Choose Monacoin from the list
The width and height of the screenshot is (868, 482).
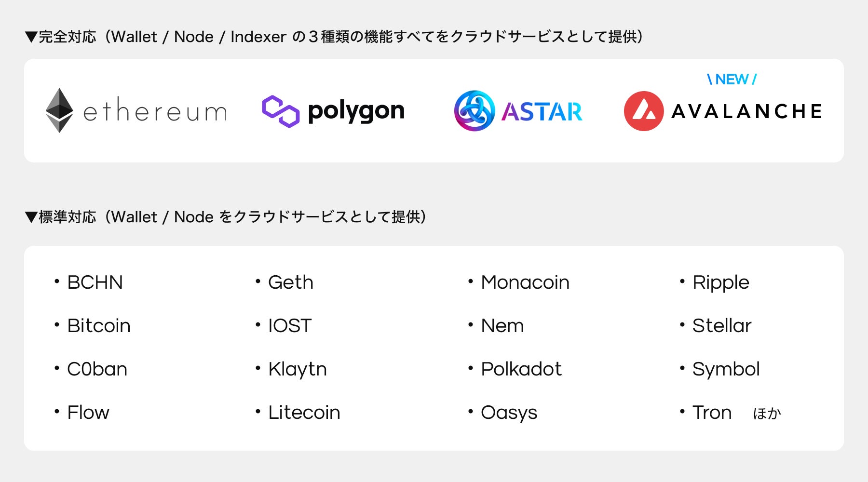click(525, 282)
